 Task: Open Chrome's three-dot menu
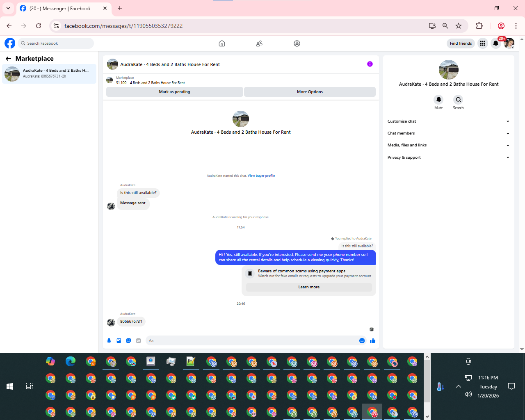coord(516,26)
